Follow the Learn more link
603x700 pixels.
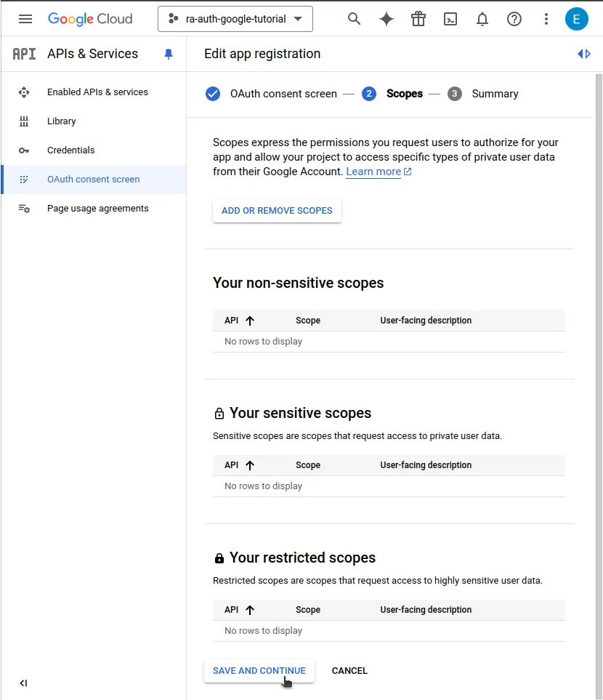pyautogui.click(x=373, y=172)
